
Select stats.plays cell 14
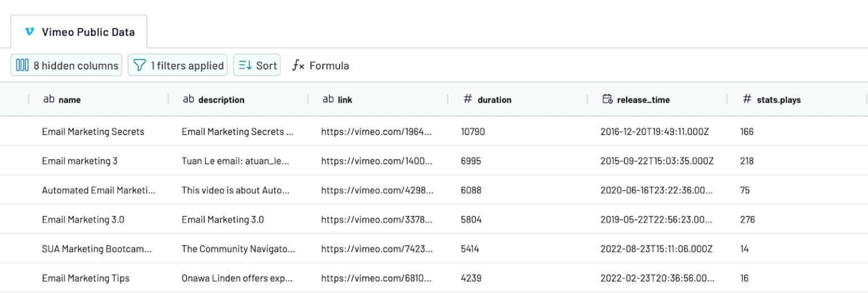tap(744, 249)
